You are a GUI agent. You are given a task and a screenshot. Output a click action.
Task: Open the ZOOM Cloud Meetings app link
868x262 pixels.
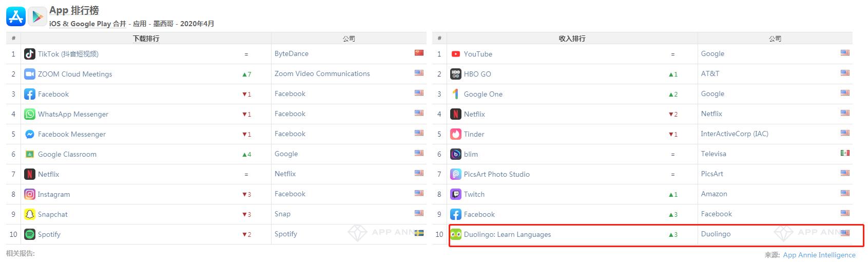[x=75, y=74]
